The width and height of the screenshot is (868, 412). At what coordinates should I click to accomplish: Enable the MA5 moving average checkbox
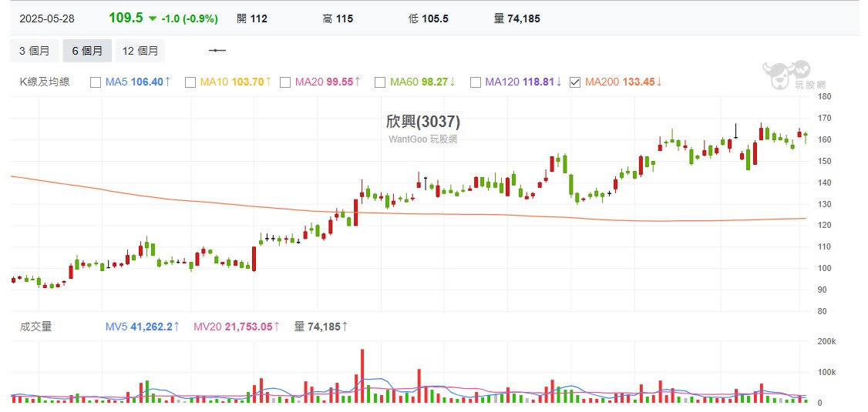[96, 82]
